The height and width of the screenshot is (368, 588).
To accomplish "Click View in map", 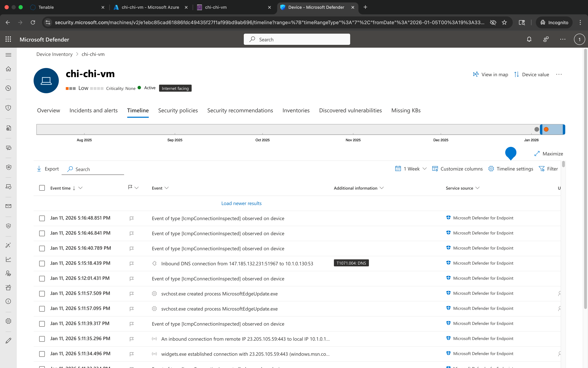I will pos(490,74).
